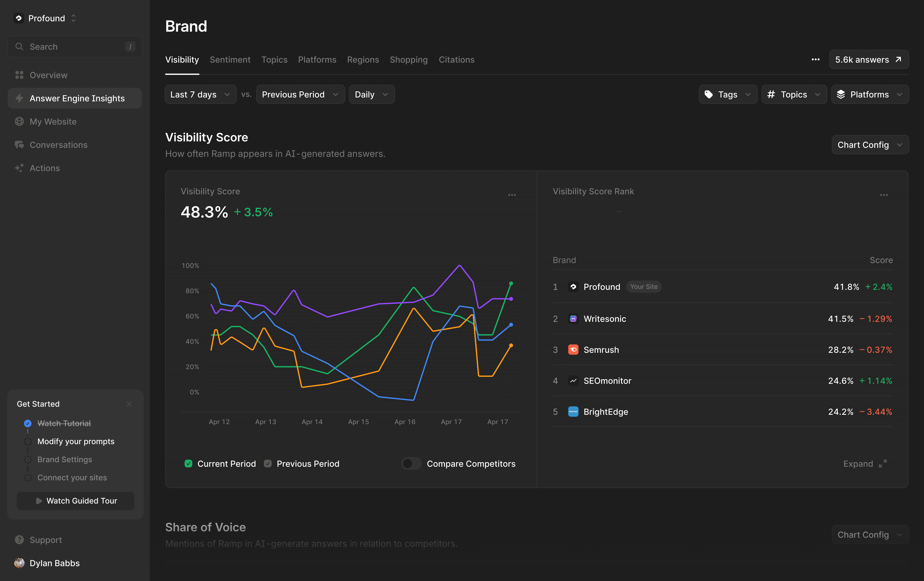924x581 pixels.
Task: Open the Overview section
Action: coord(48,75)
